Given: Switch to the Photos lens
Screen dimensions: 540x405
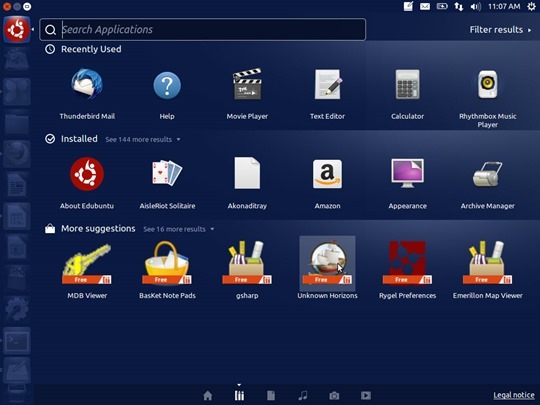Looking at the screenshot, I should coord(334,396).
